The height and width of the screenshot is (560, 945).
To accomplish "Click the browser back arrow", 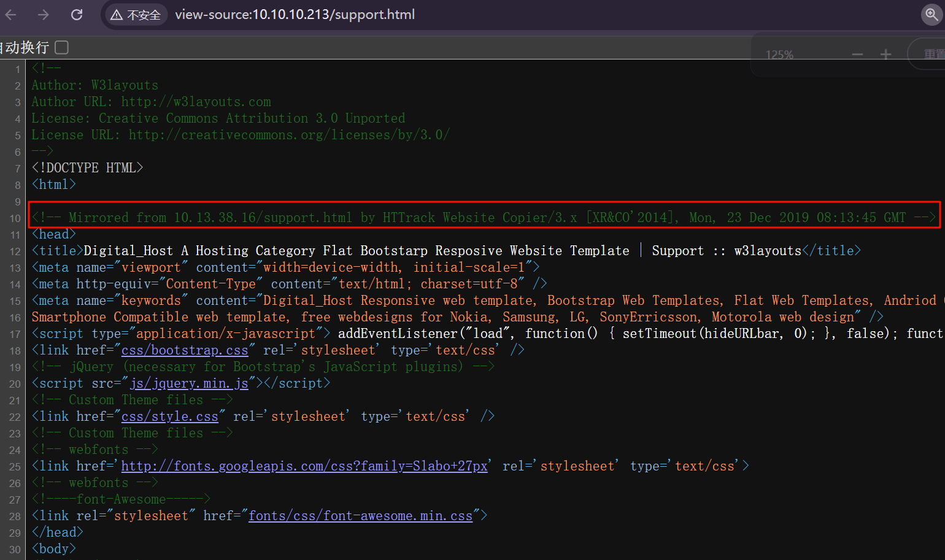I will (x=11, y=15).
